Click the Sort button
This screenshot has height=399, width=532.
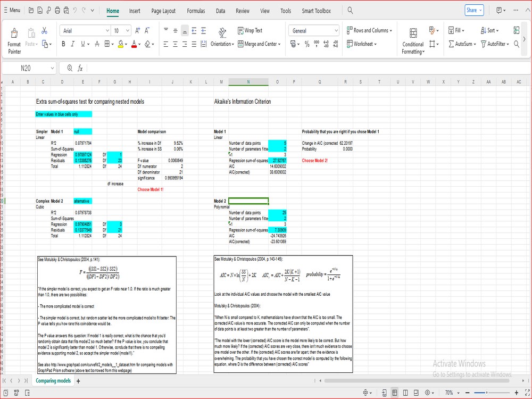(489, 30)
